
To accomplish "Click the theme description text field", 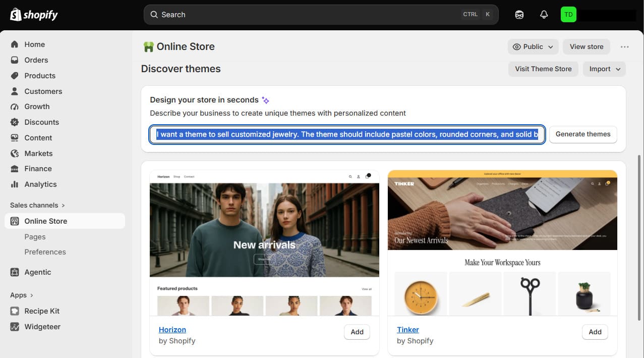I will coord(347,134).
